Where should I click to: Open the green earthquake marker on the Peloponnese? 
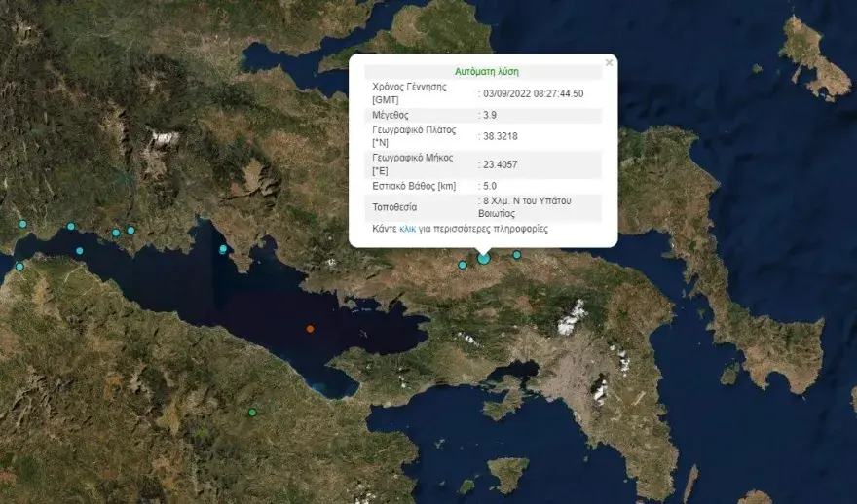(x=252, y=413)
